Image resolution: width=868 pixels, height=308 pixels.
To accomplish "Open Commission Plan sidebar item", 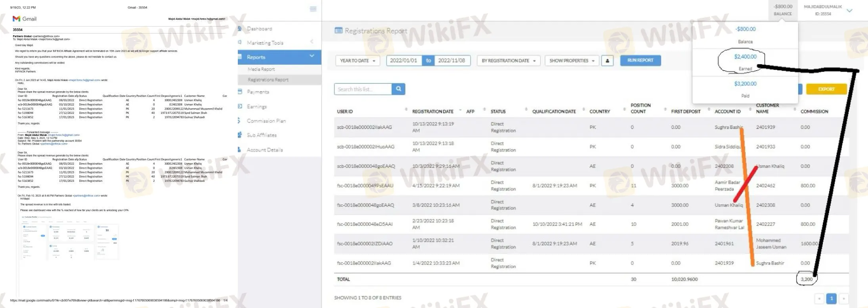I will 266,121.
